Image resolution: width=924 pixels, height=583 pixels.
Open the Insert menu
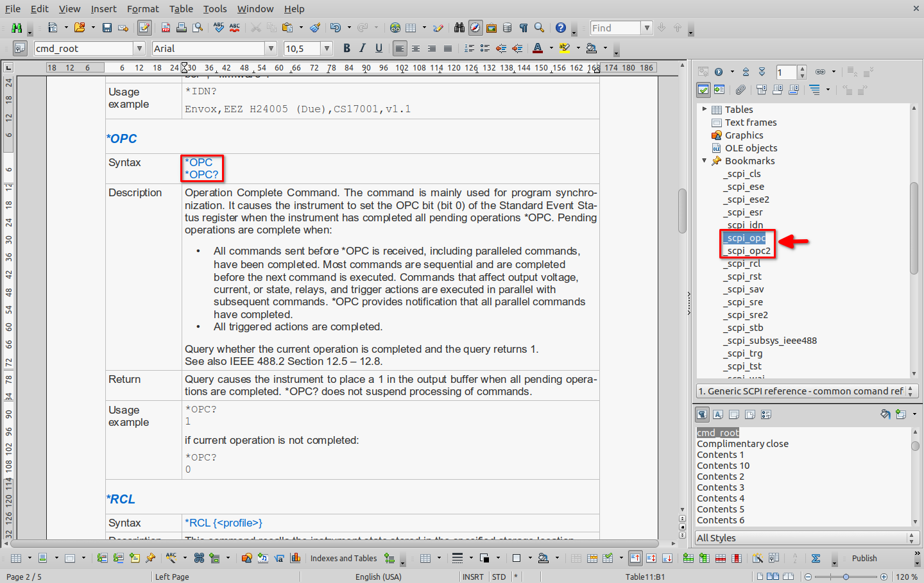tap(103, 9)
